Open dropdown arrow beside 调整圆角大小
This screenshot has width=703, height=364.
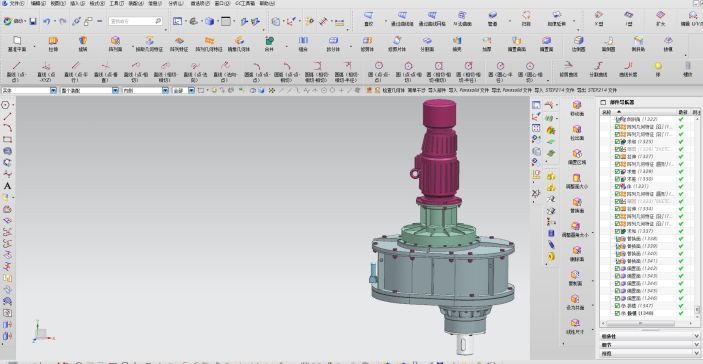(x=594, y=234)
